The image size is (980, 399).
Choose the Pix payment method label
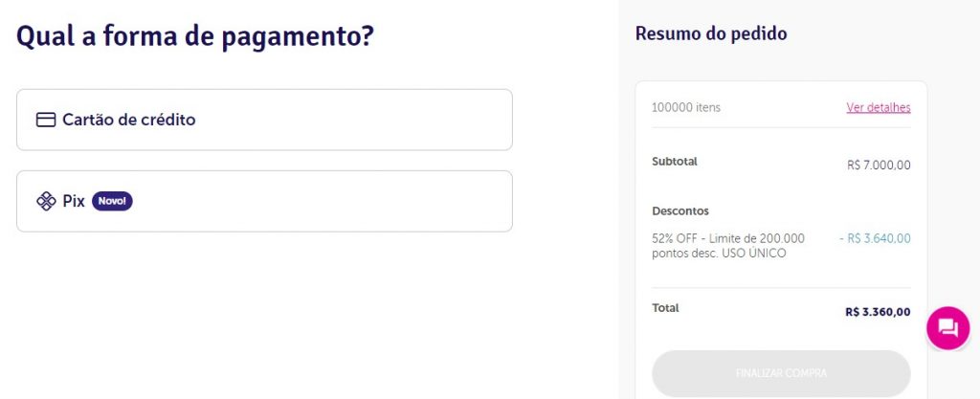point(74,201)
